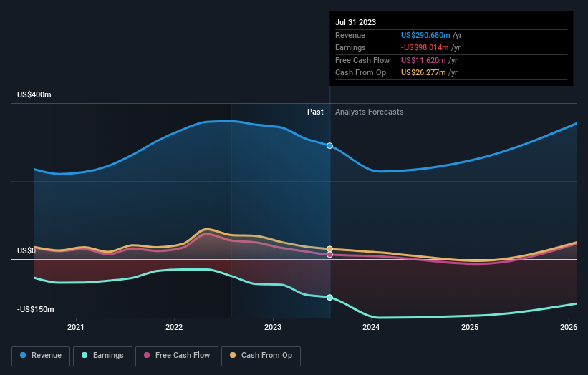Click the Past label
The width and height of the screenshot is (588, 375).
pyautogui.click(x=315, y=112)
